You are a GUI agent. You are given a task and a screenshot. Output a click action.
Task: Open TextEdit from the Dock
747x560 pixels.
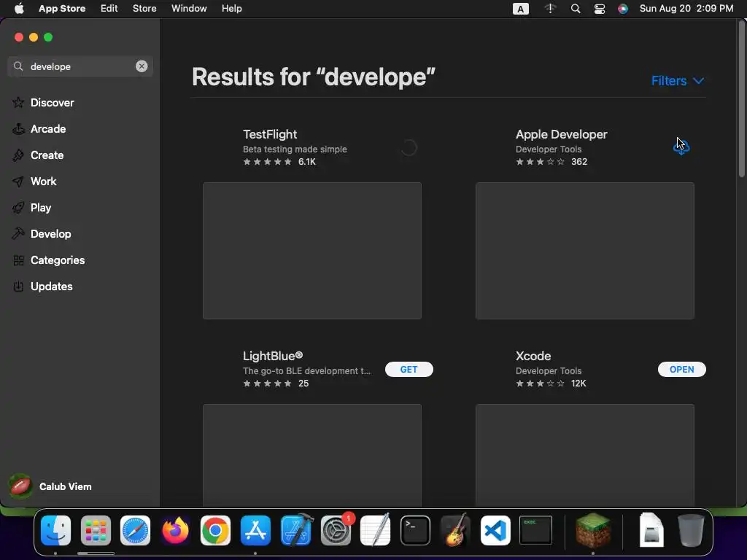376,529
